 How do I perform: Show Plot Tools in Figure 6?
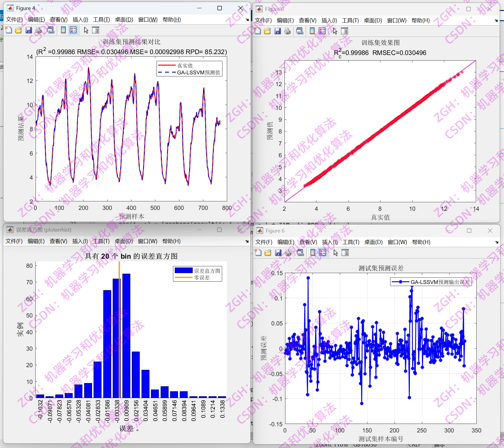[345, 253]
